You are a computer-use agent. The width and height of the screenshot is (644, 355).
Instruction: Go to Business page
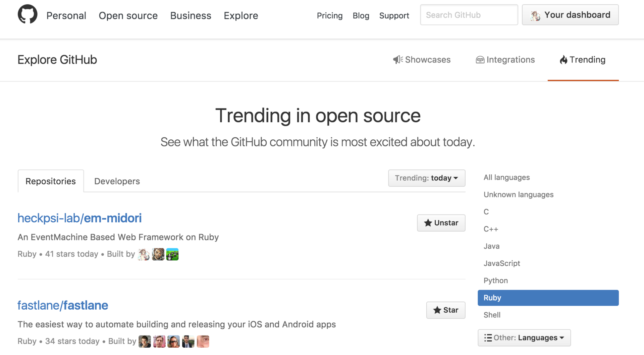[x=191, y=15]
